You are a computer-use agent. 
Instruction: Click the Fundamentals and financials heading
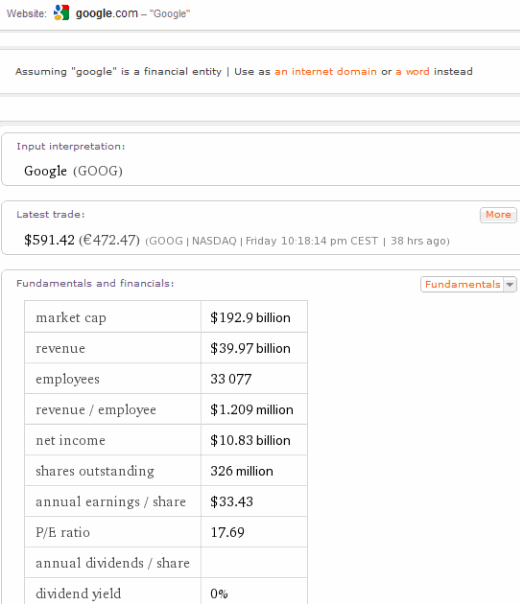coord(95,284)
